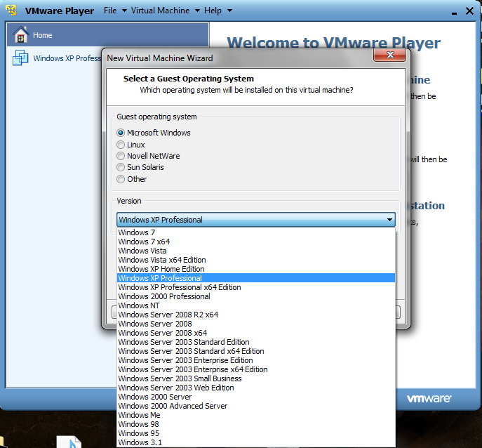Choose Windows Server 2003 Web Edition
The image size is (482, 448).
(x=256, y=388)
